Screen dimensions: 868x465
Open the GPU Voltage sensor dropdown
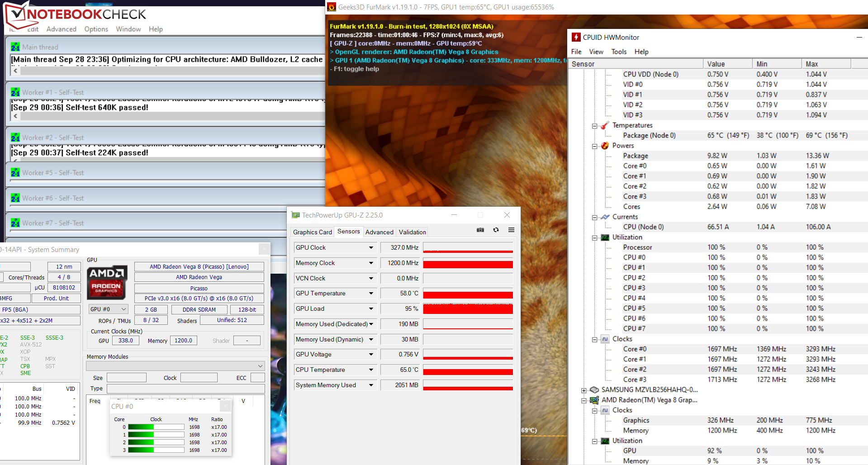(x=371, y=355)
